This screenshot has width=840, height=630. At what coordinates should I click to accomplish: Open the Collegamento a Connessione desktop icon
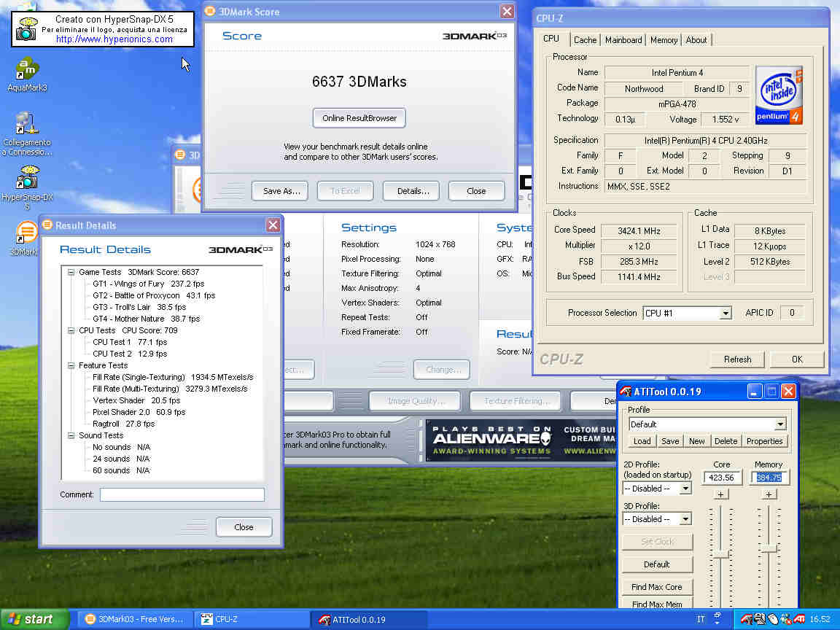click(26, 134)
